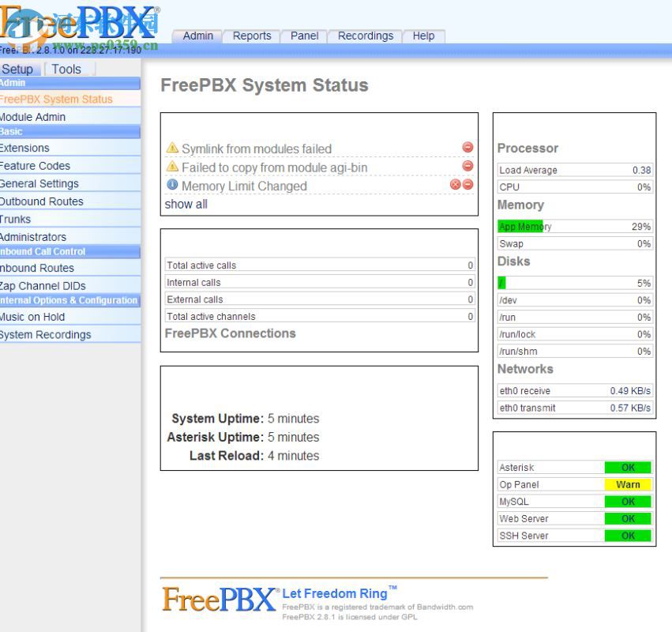Click the warning icon beside Symlink notice
Screen dimensions: 672x632
tap(171, 149)
